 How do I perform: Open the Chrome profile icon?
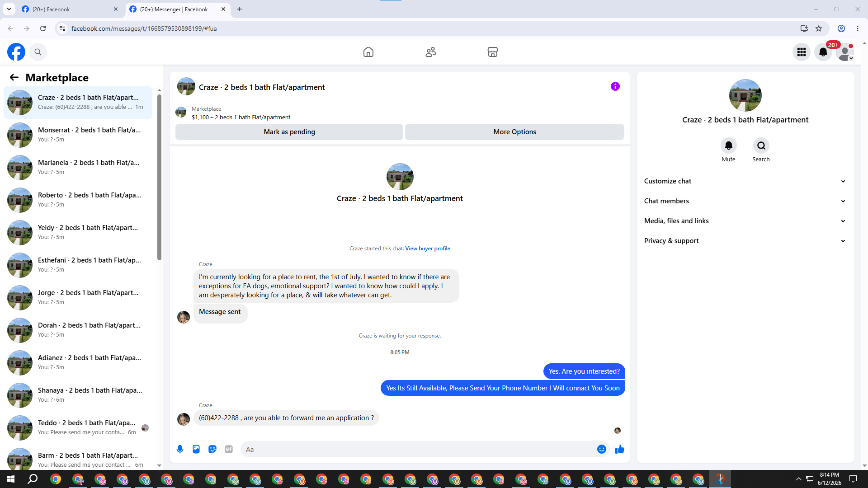(x=841, y=28)
